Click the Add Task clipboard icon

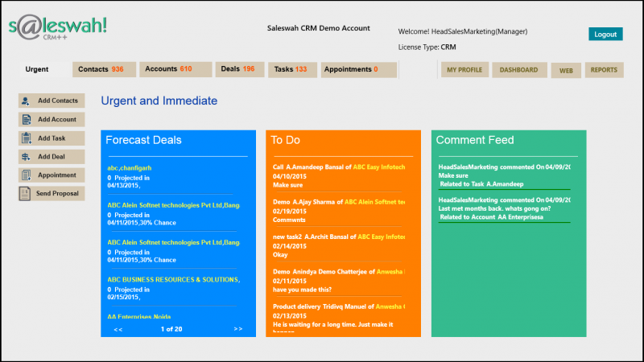(x=27, y=138)
